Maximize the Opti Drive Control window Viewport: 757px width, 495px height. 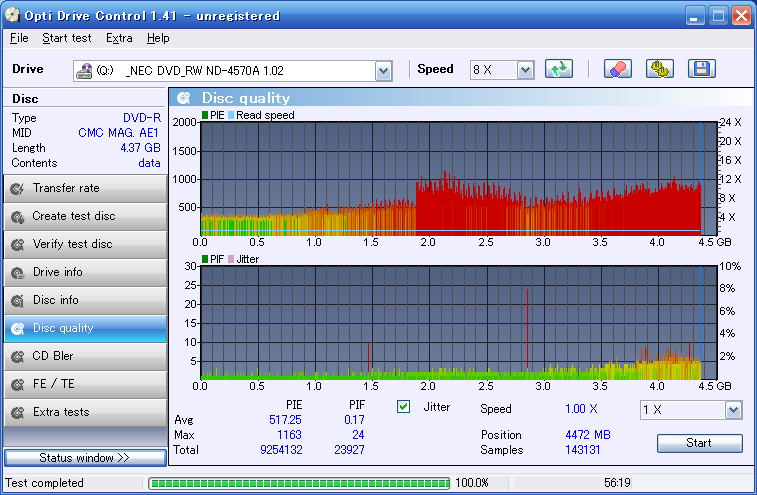coord(718,16)
